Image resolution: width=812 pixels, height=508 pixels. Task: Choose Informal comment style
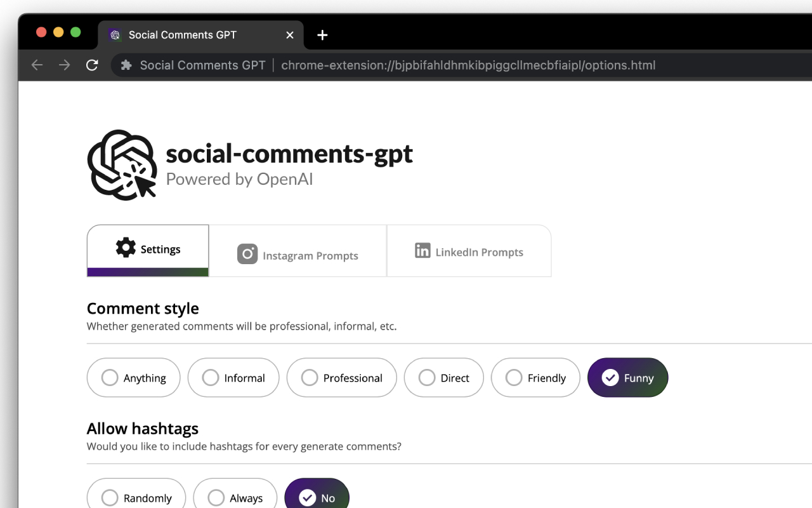point(233,378)
